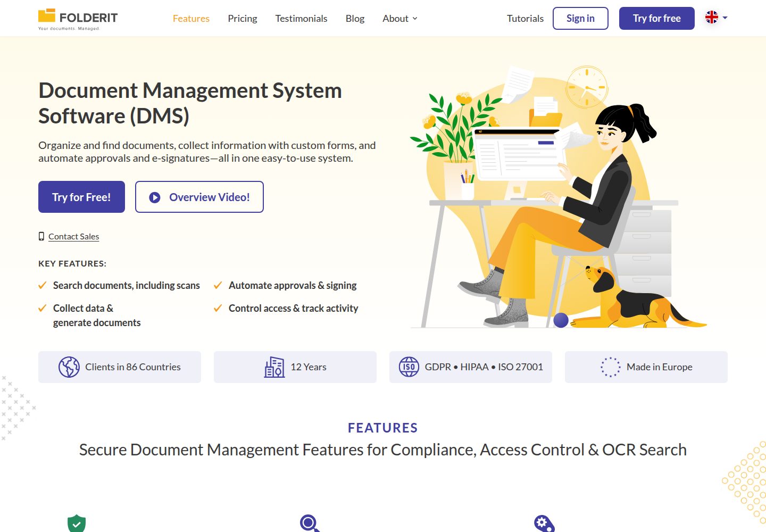Screen dimensions: 766x532
Task: Click the FOLDERIT logo icon
Action: point(47,15)
